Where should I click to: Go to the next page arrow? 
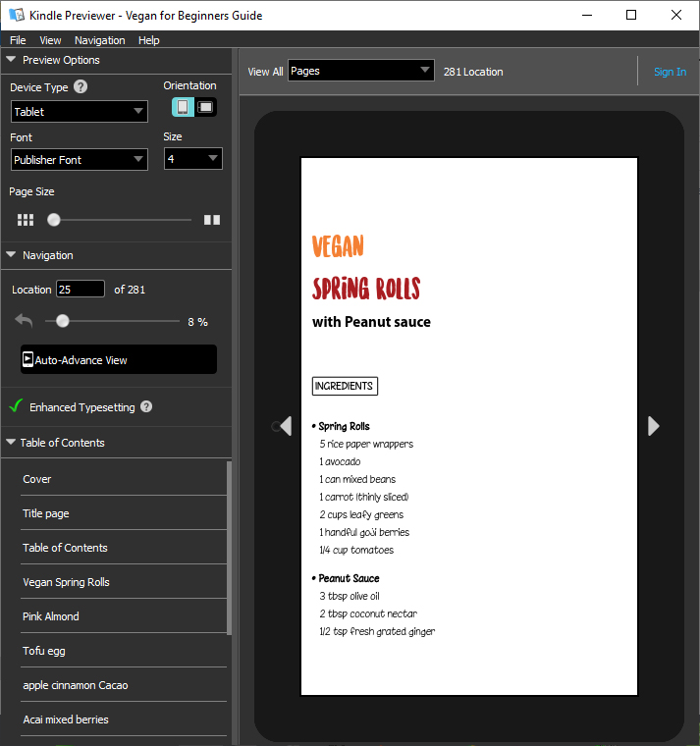click(654, 426)
